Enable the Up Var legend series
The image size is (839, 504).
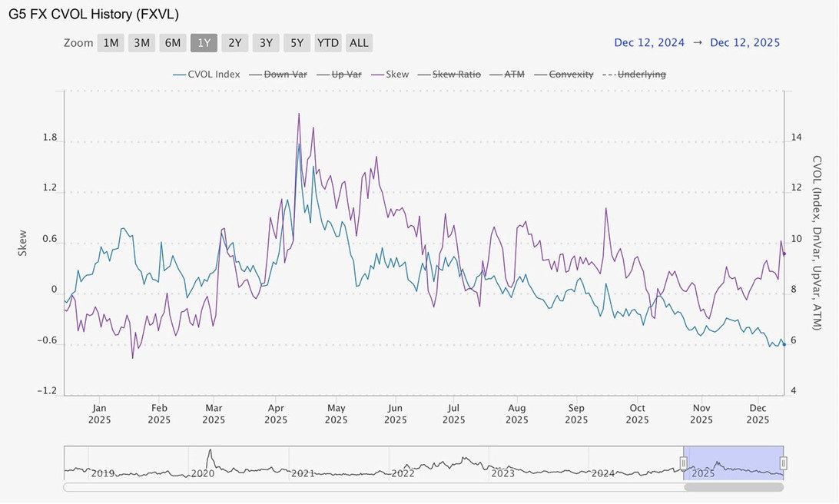340,75
